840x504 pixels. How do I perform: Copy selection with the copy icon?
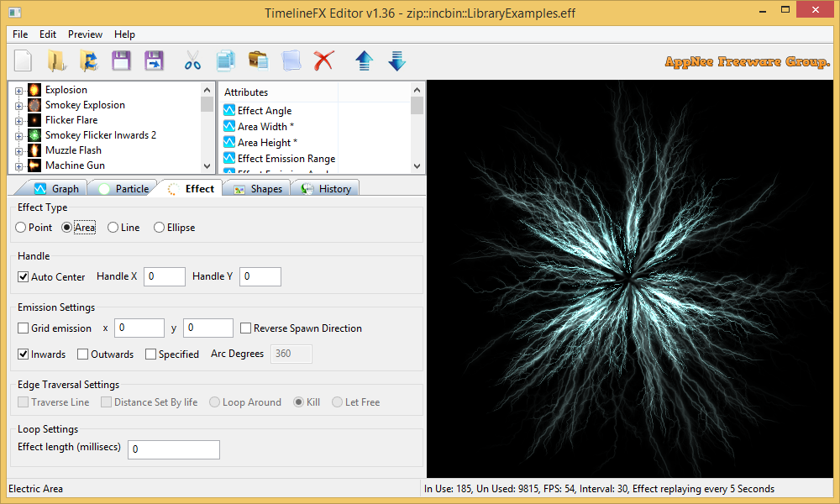point(225,60)
